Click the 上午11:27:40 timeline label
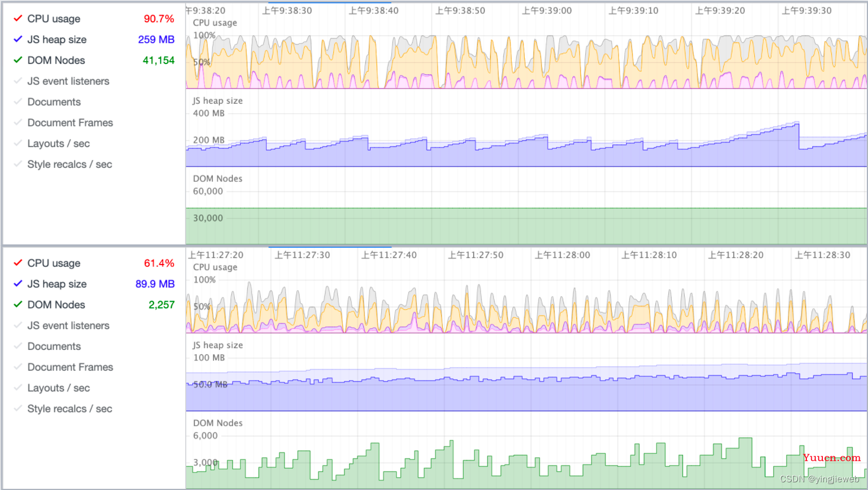The image size is (868, 490). pyautogui.click(x=389, y=255)
